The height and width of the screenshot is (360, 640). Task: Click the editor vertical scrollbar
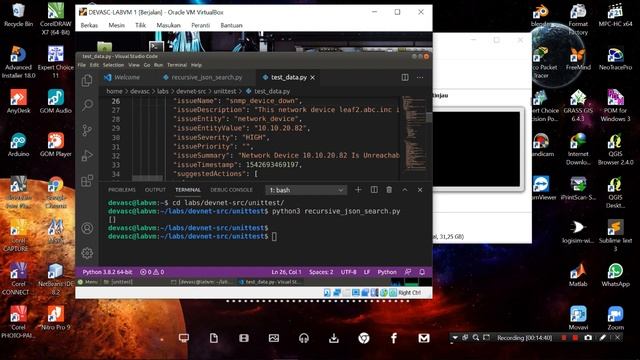tap(429, 117)
